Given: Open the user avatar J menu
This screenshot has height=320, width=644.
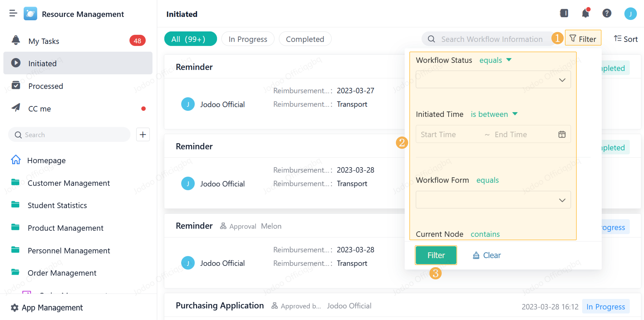Looking at the screenshot, I should (630, 14).
